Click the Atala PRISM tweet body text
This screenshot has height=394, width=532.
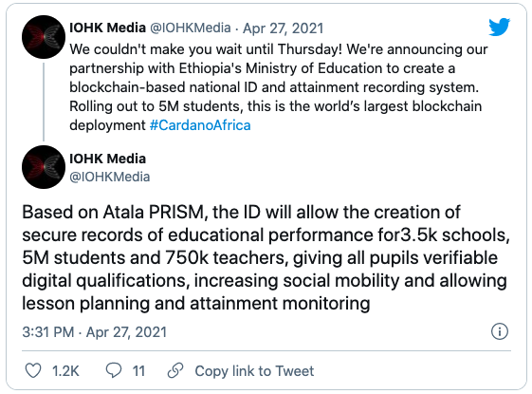click(266, 257)
